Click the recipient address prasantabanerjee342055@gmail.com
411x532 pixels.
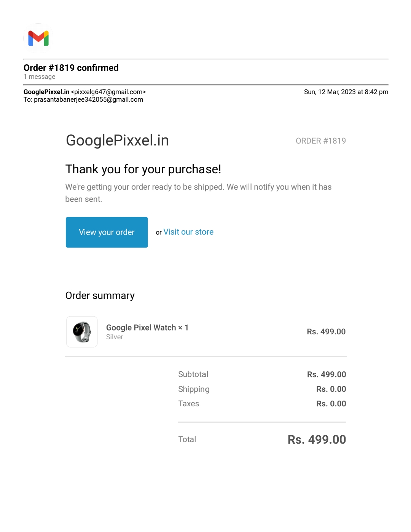(x=88, y=99)
